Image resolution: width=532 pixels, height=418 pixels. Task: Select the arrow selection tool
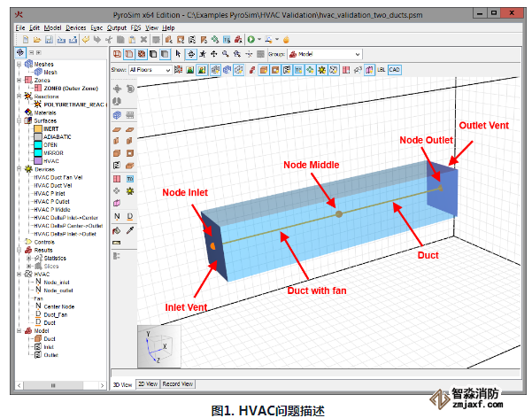pos(179,54)
